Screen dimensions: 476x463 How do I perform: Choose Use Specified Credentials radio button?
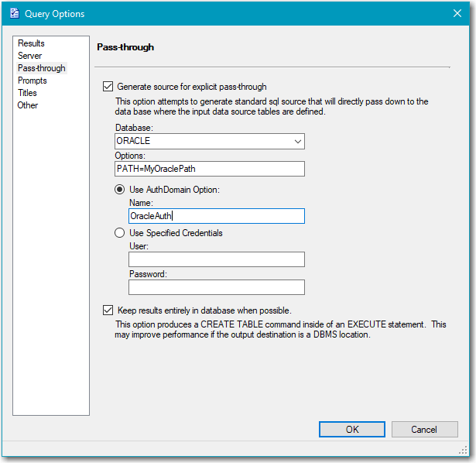tap(119, 233)
